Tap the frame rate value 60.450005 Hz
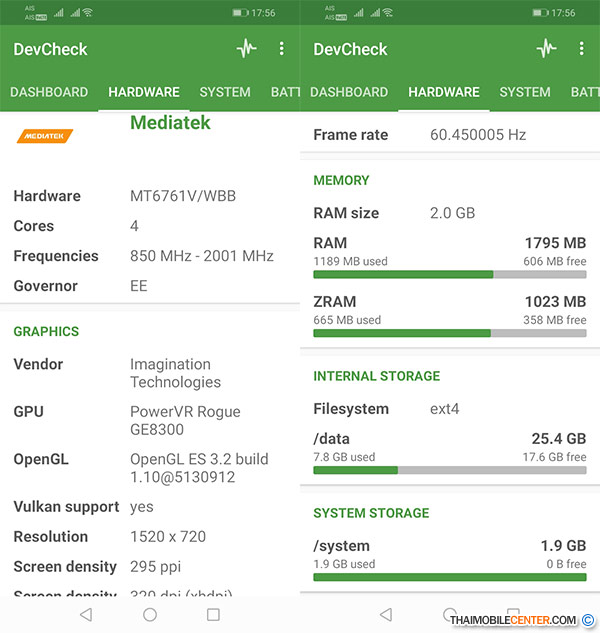 coord(478,134)
